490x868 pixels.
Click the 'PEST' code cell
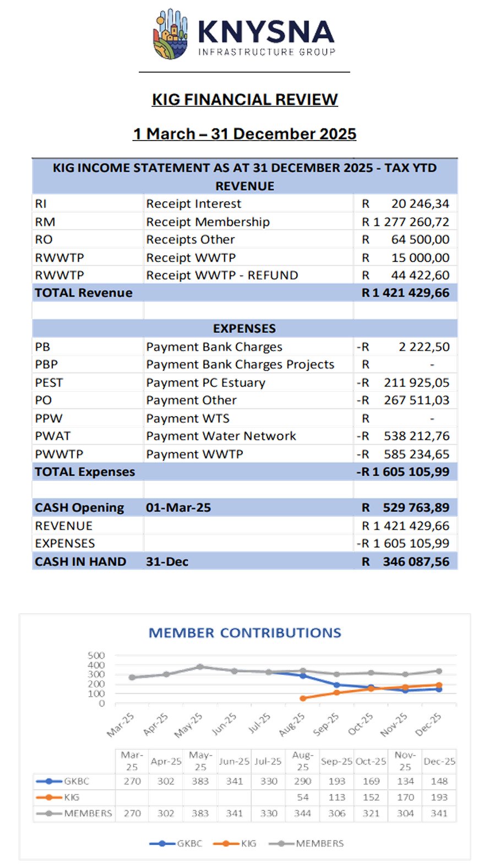49,382
